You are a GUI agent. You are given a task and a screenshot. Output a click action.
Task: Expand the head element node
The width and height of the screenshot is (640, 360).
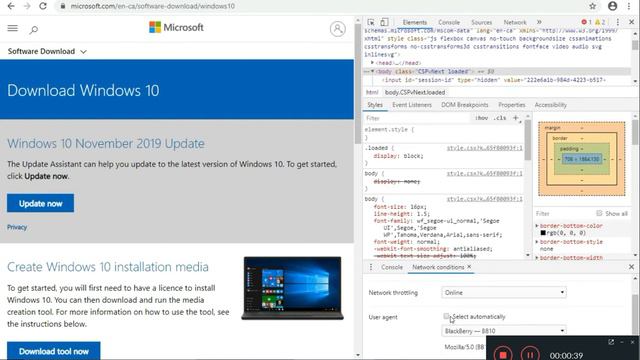[x=373, y=63]
